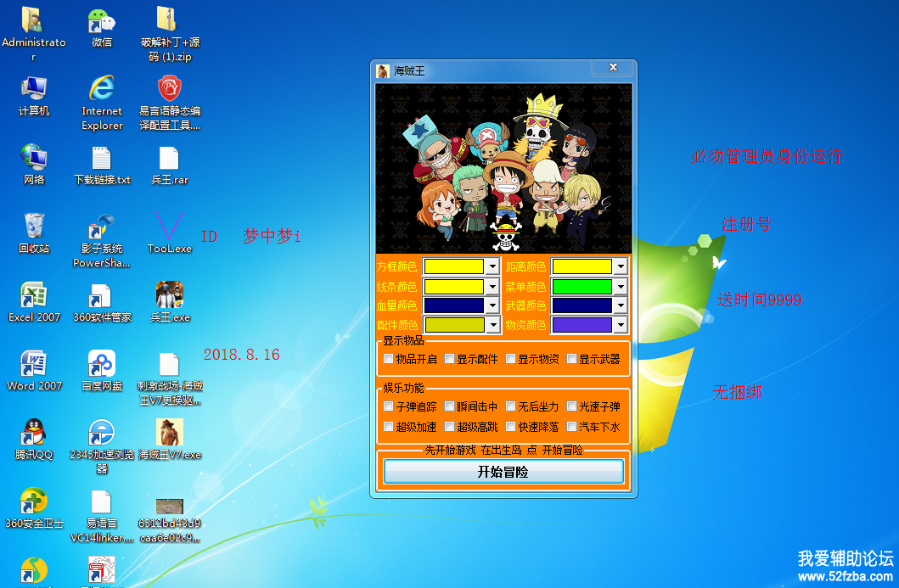Screen dimensions: 899x588
Task: Select the 海贼王V7.exe desktop icon
Action: point(170,439)
